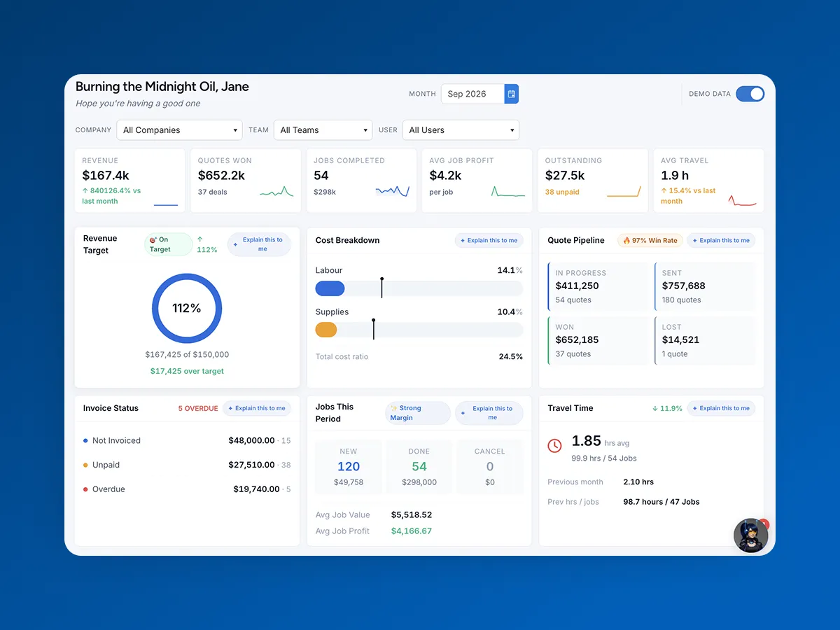Click the Unpaid invoice row
Image resolution: width=840 pixels, height=630 pixels.
click(187, 465)
